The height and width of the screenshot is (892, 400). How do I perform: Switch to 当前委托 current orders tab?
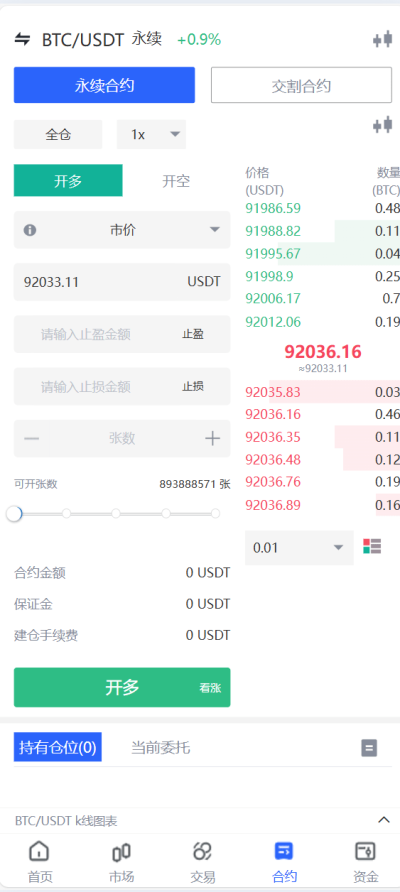[160, 748]
